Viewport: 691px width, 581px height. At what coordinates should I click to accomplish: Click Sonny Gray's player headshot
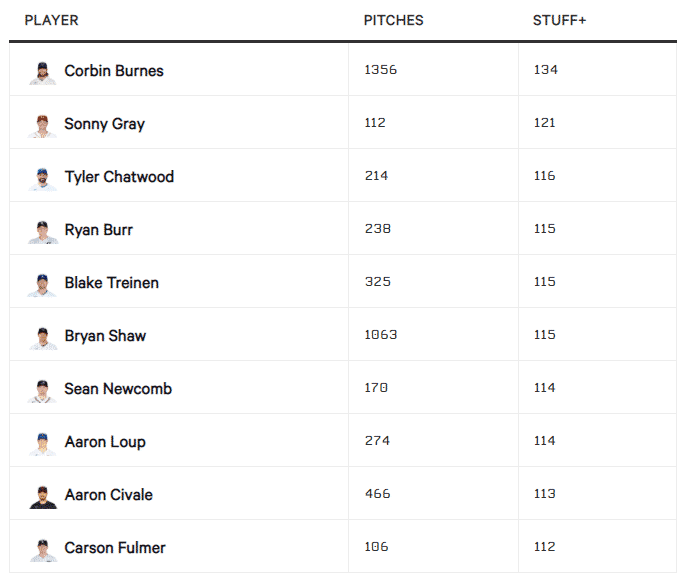coord(43,125)
